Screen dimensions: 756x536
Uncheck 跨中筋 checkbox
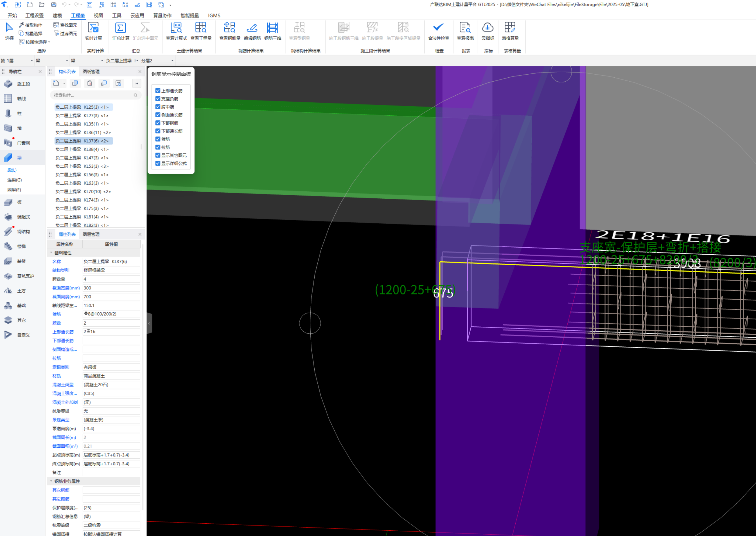click(158, 107)
